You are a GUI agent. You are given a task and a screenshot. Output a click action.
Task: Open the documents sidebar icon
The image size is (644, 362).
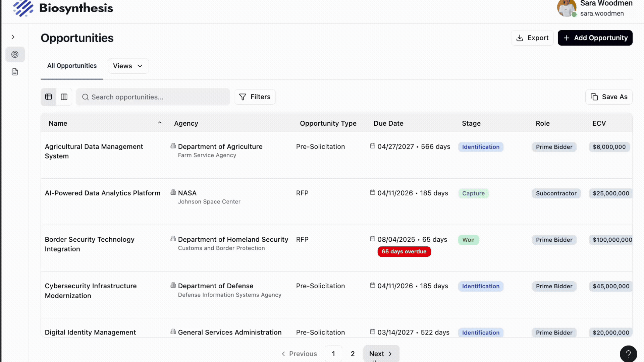pos(15,72)
